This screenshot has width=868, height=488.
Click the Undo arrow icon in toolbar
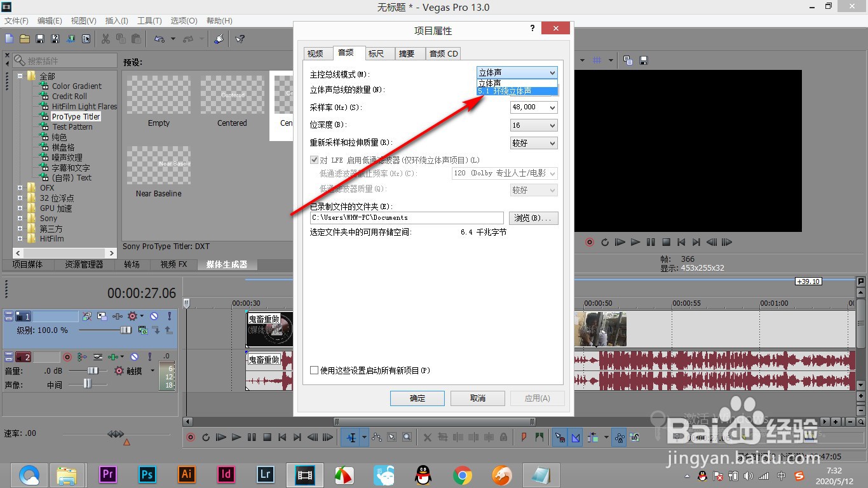pyautogui.click(x=159, y=39)
